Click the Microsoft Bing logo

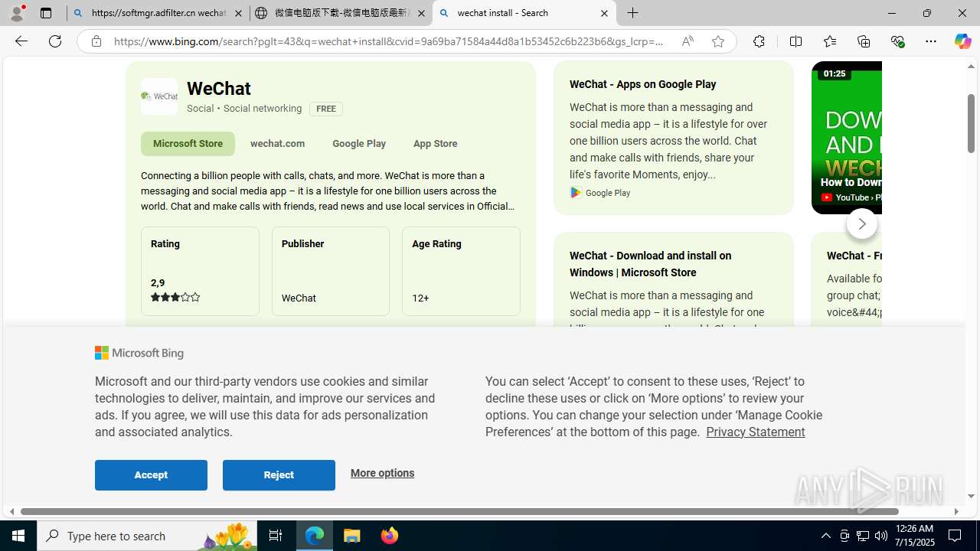point(139,353)
